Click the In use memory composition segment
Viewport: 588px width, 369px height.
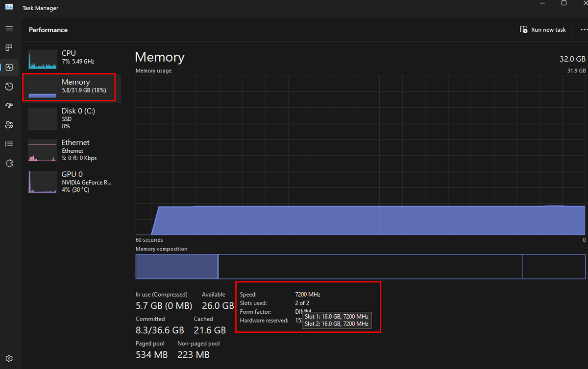[176, 266]
